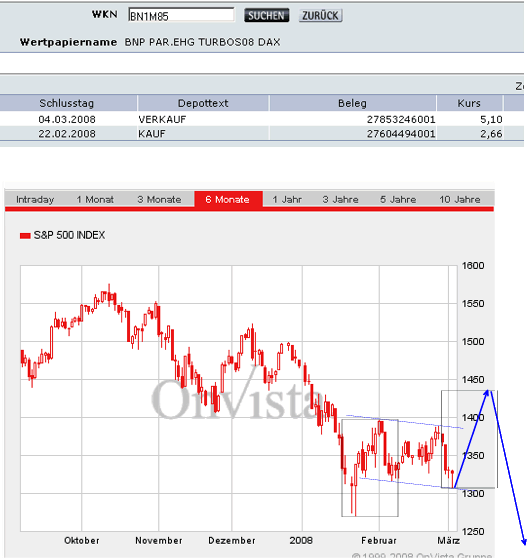Click the Schlusstag column header
527x558 pixels.
(67, 103)
